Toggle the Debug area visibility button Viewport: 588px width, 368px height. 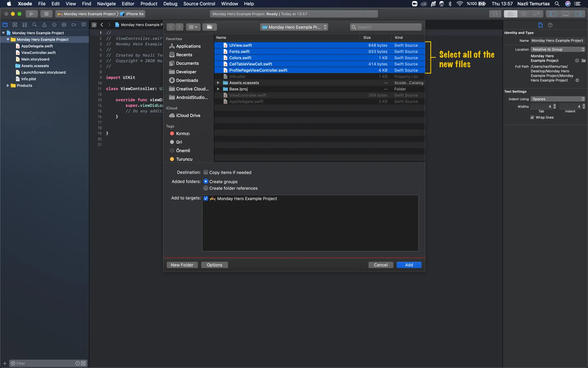click(x=566, y=14)
